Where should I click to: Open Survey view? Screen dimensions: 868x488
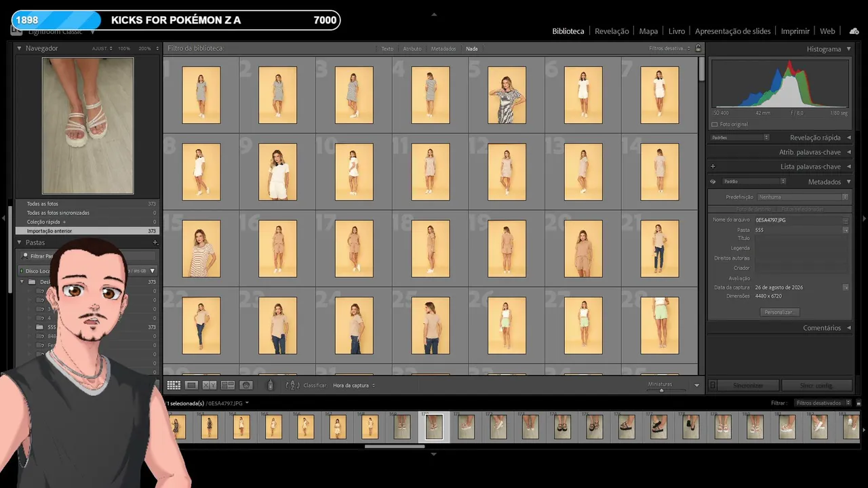tap(228, 385)
